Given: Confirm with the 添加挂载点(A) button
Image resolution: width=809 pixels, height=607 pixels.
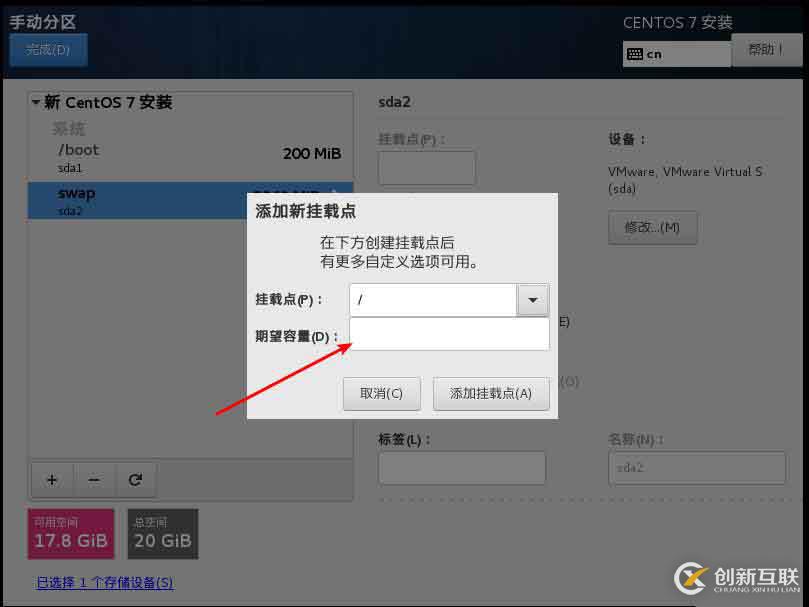Looking at the screenshot, I should point(491,393).
